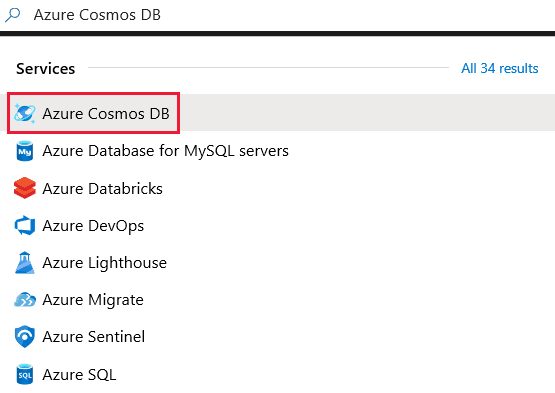
Task: Click the search magnifier icon
Action: click(13, 15)
